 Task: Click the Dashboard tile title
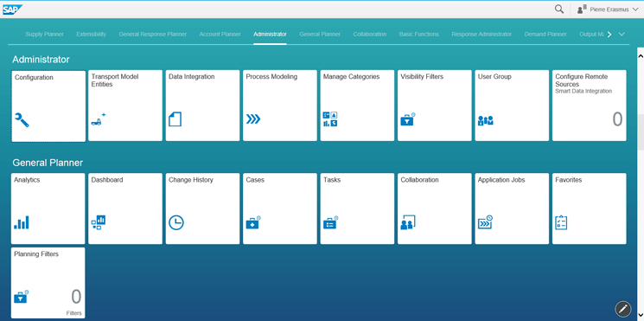pos(107,180)
